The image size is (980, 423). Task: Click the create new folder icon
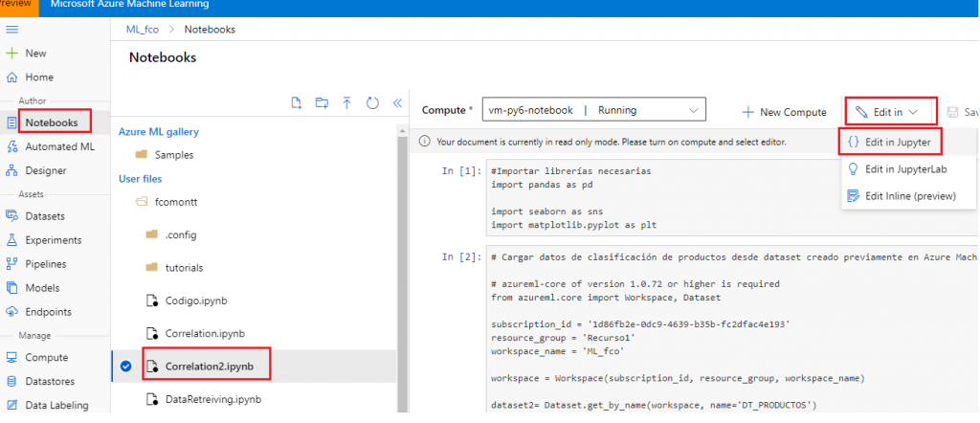[322, 103]
